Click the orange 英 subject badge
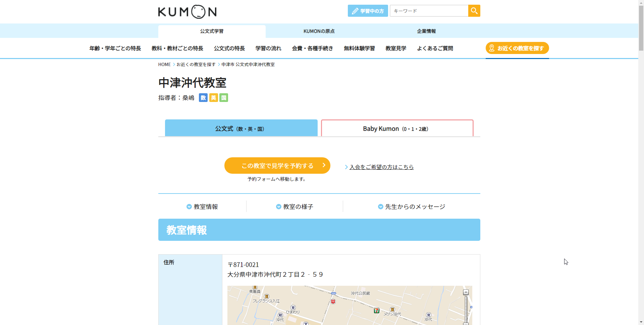644x325 pixels. (x=214, y=98)
